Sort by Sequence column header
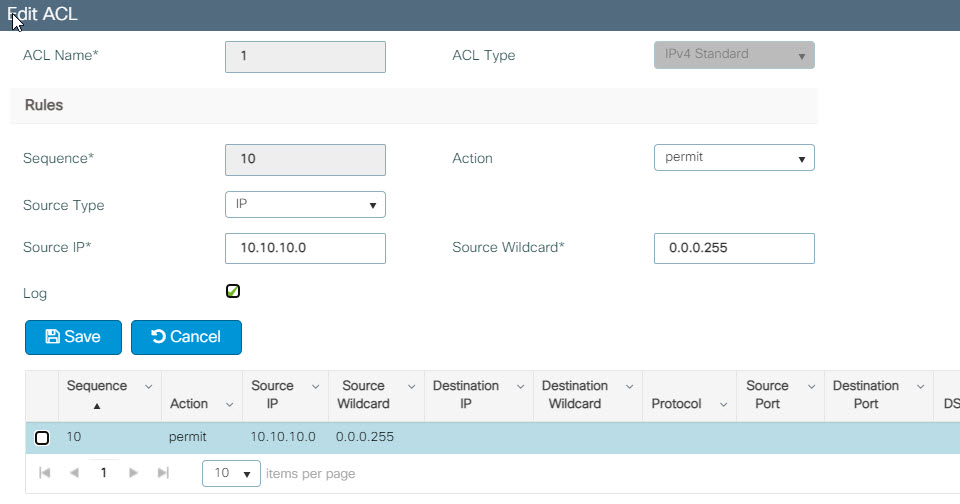The width and height of the screenshot is (960, 504). [97, 386]
